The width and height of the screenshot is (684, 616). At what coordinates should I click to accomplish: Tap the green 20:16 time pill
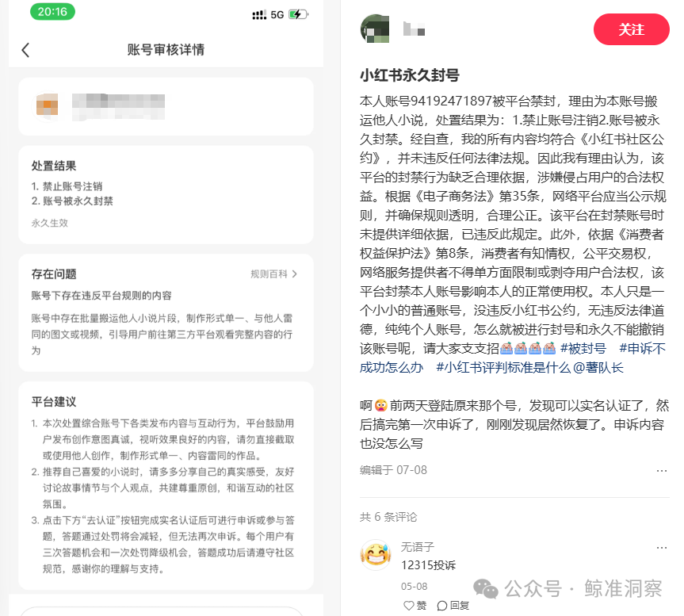pos(52,12)
